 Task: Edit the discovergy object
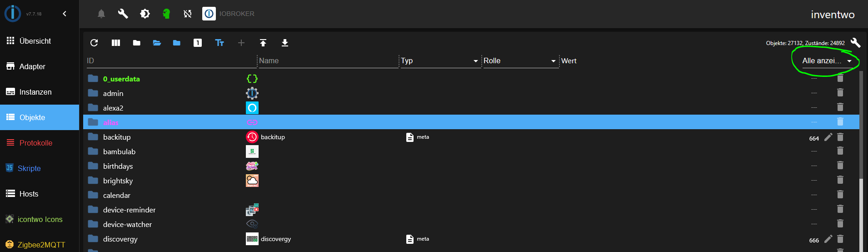[x=828, y=239]
